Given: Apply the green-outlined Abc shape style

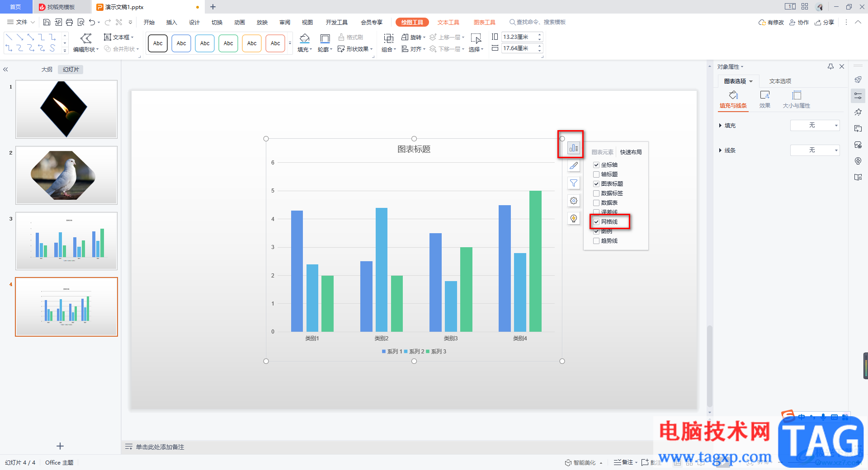Looking at the screenshot, I should [228, 43].
